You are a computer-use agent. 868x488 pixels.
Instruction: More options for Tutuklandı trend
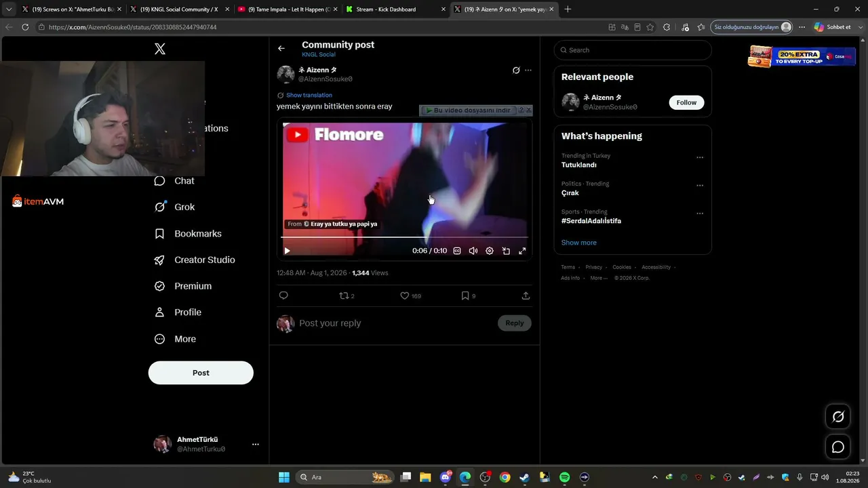[700, 157]
